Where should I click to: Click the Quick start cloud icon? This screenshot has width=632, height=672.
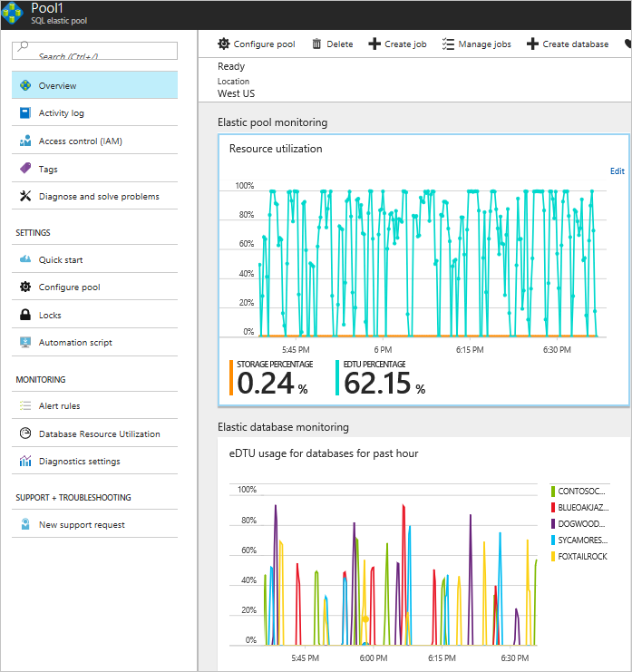(25, 258)
